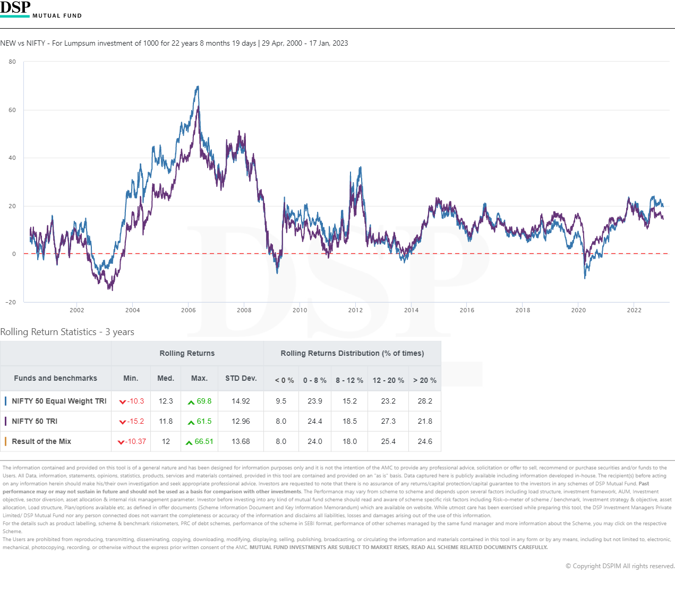Click purple marker beside NIFTY 50 TRI
Image resolution: width=675 pixels, height=616 pixels.
pos(6,421)
